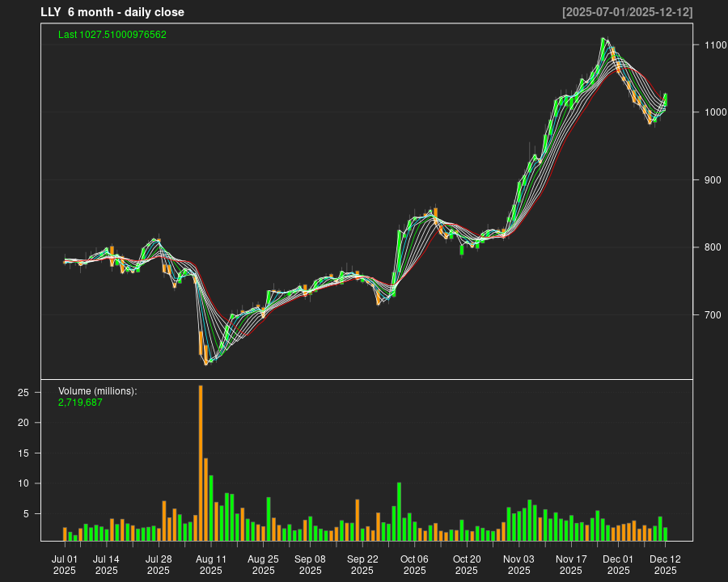
Task: Click the Volume (millions) label
Action: click(x=98, y=391)
